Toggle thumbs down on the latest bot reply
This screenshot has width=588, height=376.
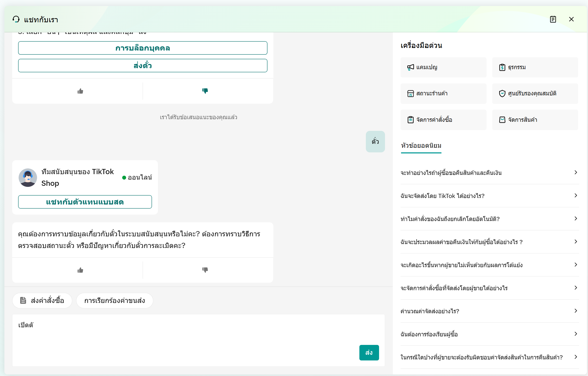click(x=205, y=270)
